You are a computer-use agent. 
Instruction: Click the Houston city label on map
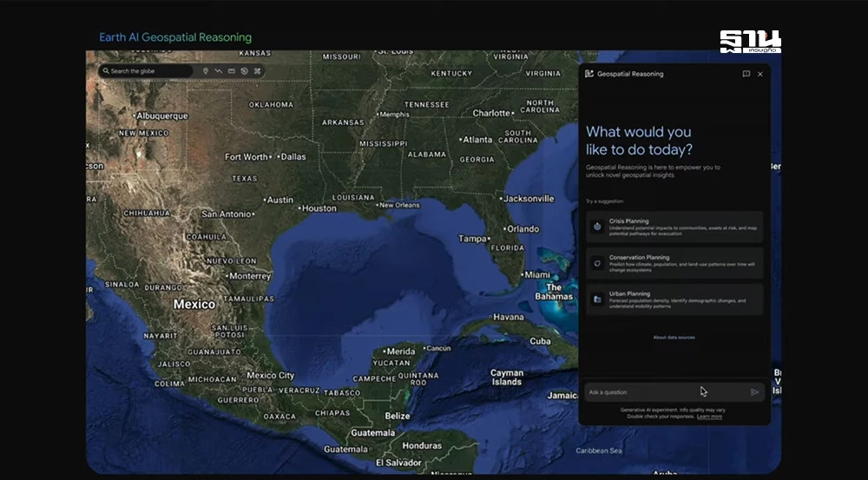[x=319, y=208]
